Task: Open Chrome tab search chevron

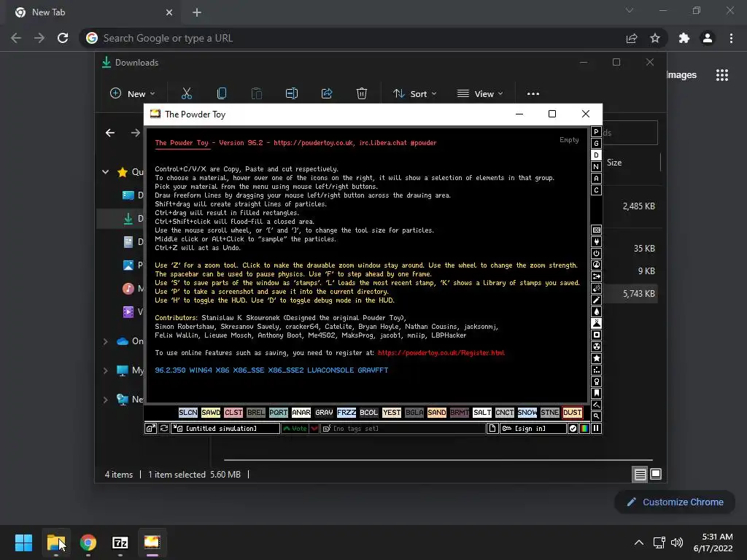Action: (x=630, y=10)
